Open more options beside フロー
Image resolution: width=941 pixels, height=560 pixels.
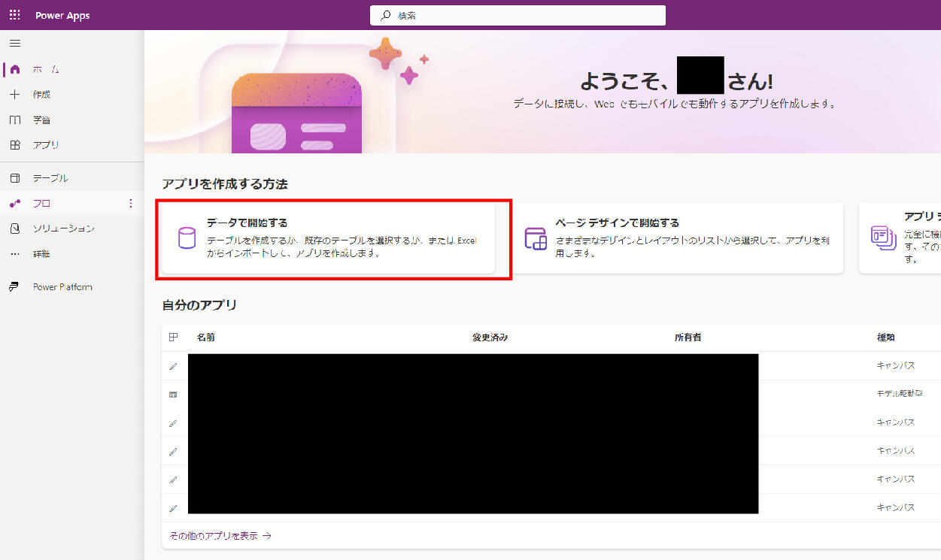pos(131,204)
